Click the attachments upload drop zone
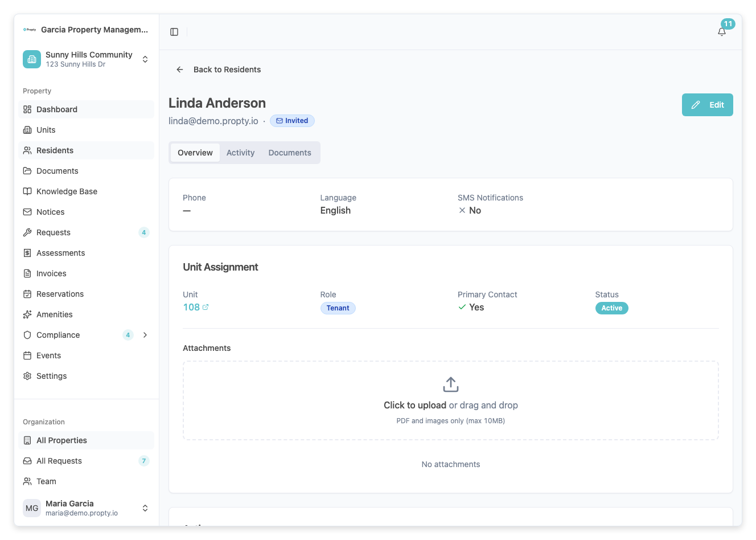This screenshot has width=756, height=540. 451,400
